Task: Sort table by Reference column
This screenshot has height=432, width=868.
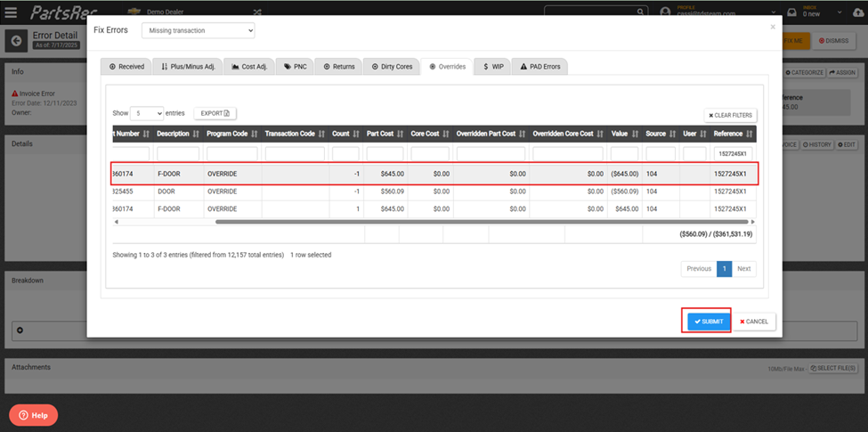Action: pyautogui.click(x=733, y=134)
